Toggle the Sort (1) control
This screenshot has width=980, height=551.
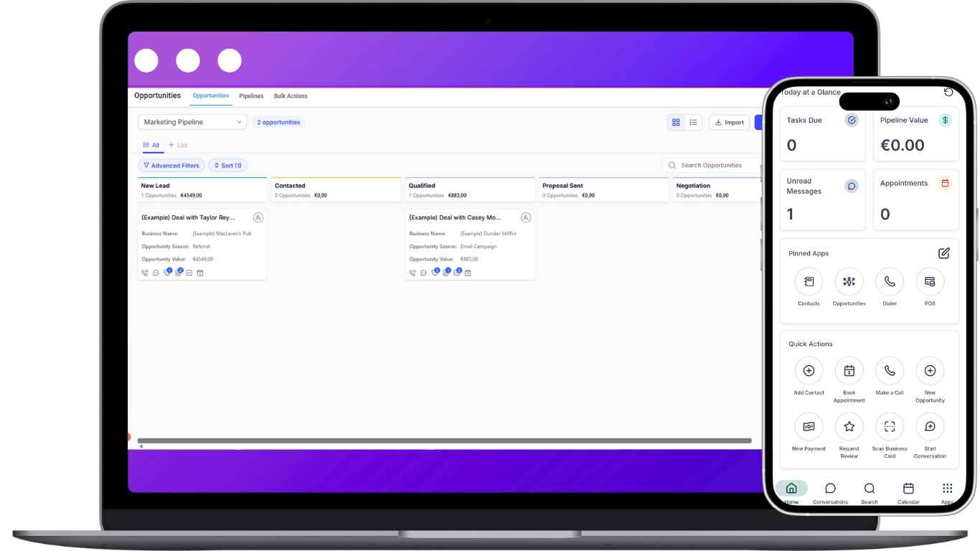227,165
